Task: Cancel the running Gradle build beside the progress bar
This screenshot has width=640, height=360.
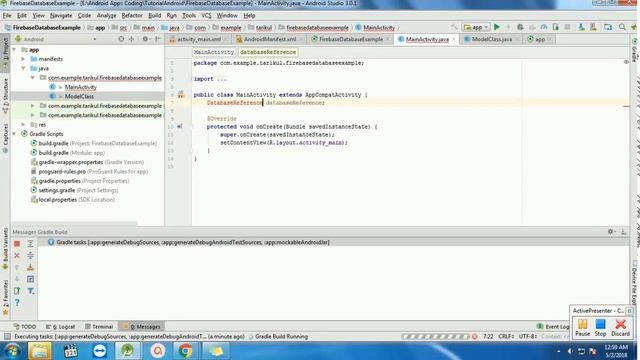Action: pos(474,337)
